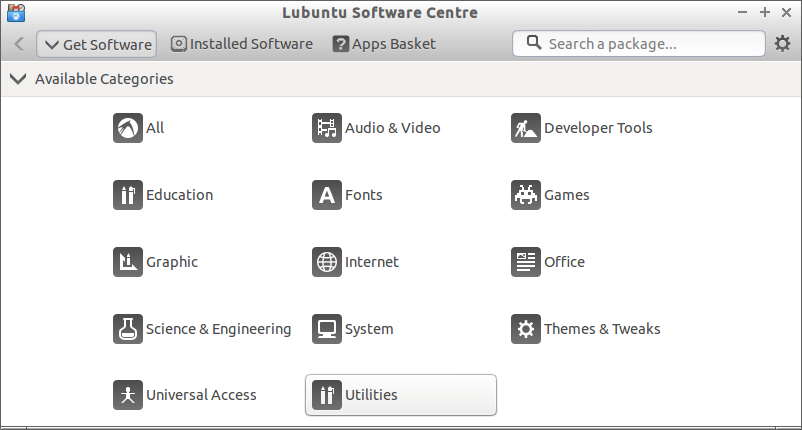This screenshot has height=430, width=802.
Task: Select the Games label
Action: click(x=567, y=195)
